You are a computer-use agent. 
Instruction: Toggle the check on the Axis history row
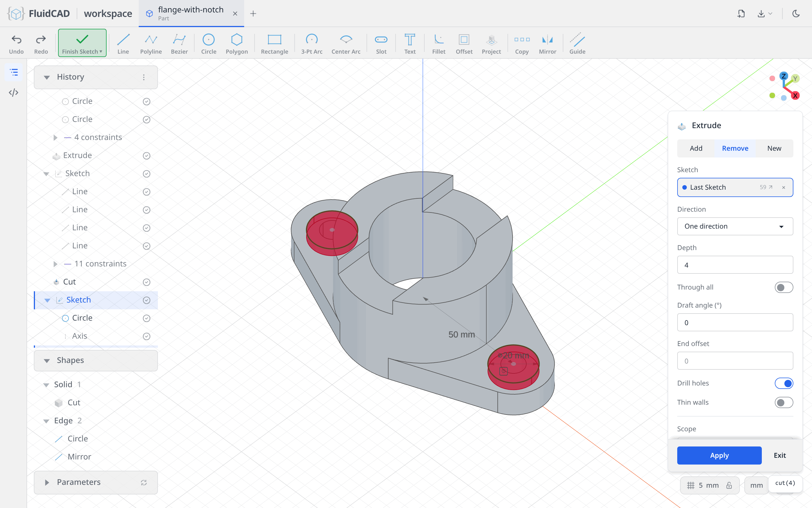[147, 336]
